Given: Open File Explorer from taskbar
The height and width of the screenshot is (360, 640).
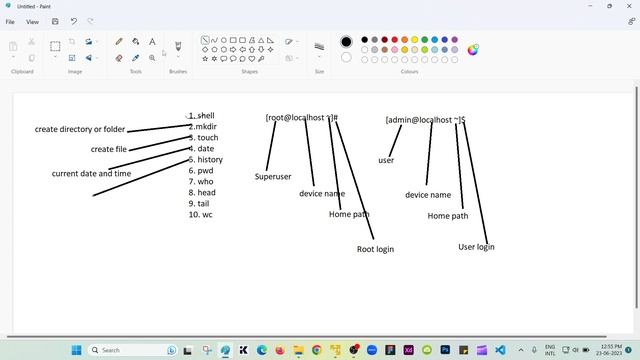Looking at the screenshot, I should (x=298, y=350).
